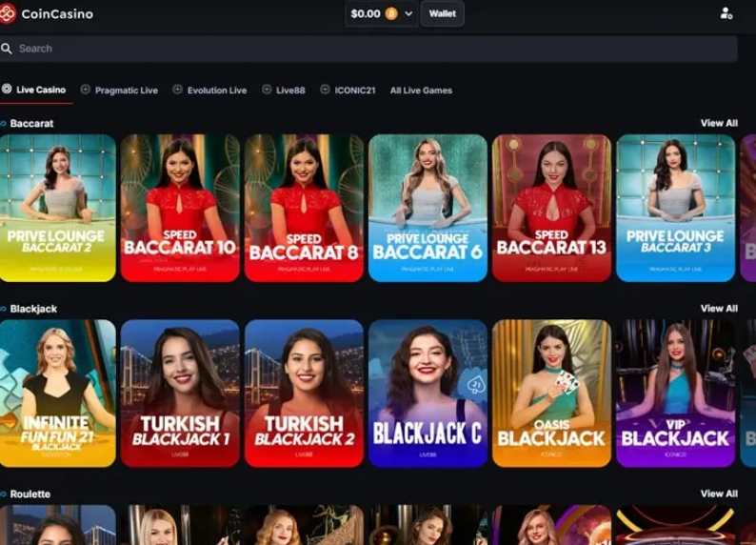
Task: View all Blackjack games
Action: pyautogui.click(x=719, y=308)
